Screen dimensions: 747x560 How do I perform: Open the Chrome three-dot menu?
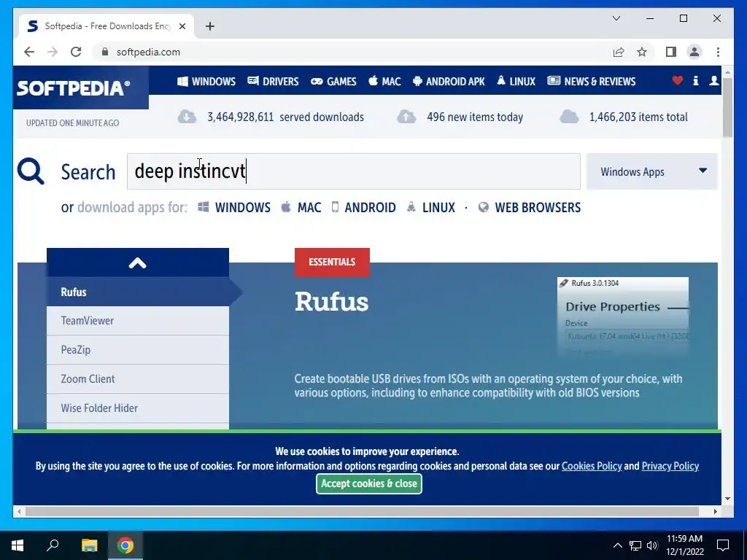pyautogui.click(x=718, y=52)
